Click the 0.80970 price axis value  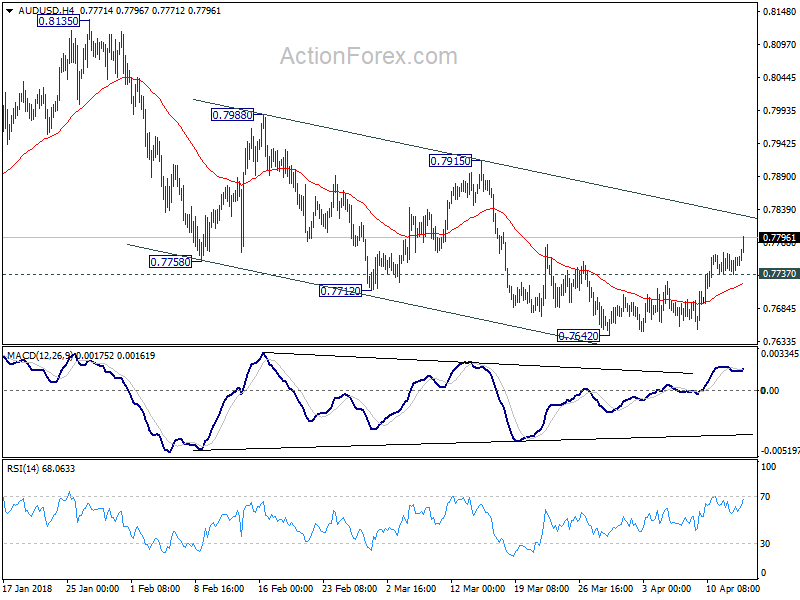click(779, 45)
